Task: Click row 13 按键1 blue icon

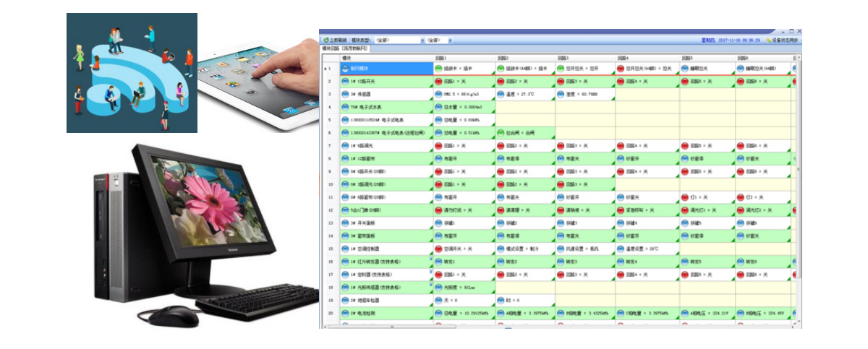Action: tap(438, 223)
